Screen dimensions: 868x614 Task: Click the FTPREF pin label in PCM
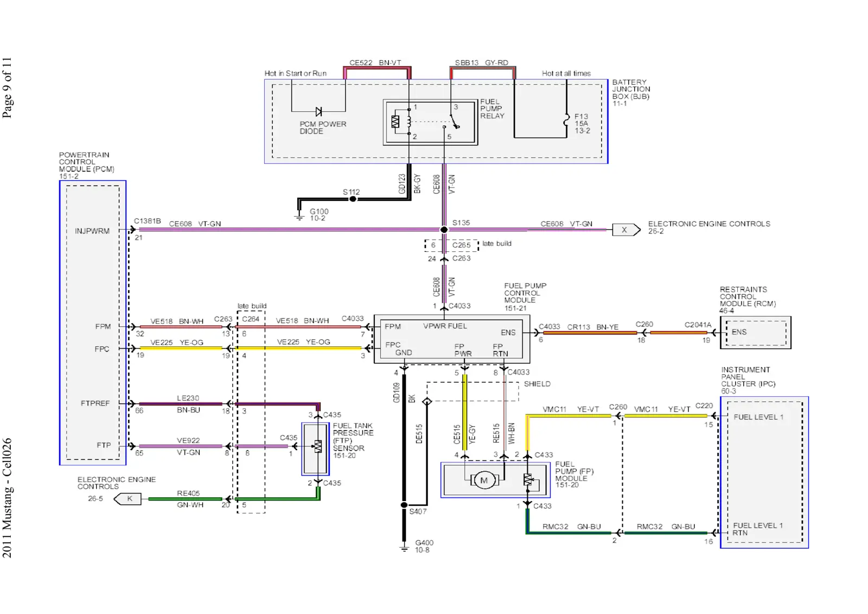(x=95, y=403)
